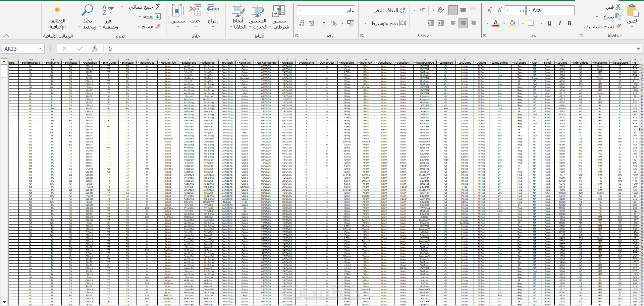Open Sort & Filter (فرز وتصفية)
Image resolution: width=644 pixels, height=306 pixels.
pyautogui.click(x=108, y=16)
